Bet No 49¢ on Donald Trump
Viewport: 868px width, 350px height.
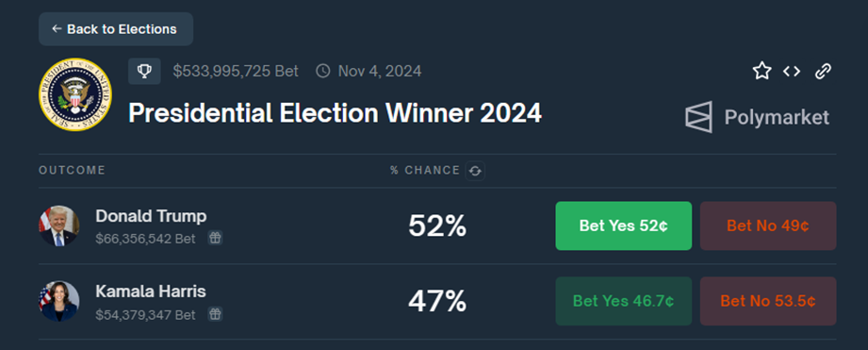pos(768,226)
